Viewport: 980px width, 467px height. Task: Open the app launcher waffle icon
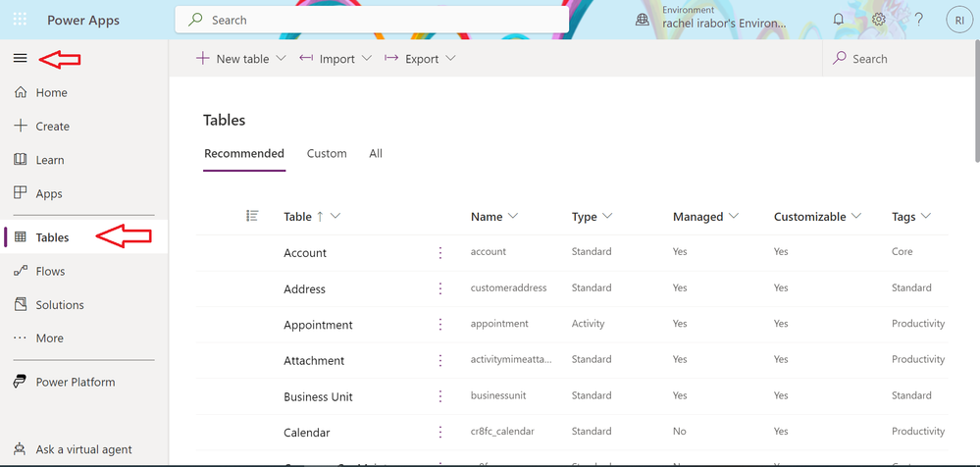(x=20, y=20)
